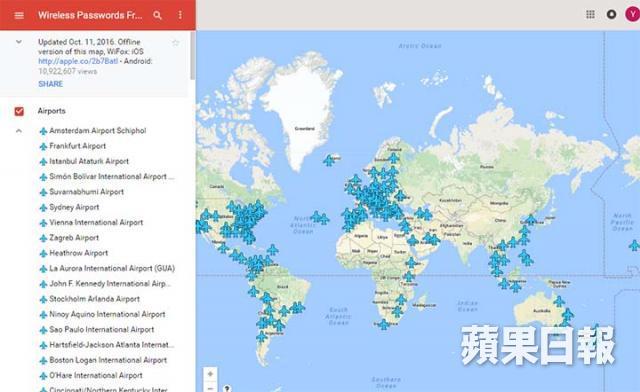Star this map with the star icon
The image size is (640, 392).
tap(176, 42)
